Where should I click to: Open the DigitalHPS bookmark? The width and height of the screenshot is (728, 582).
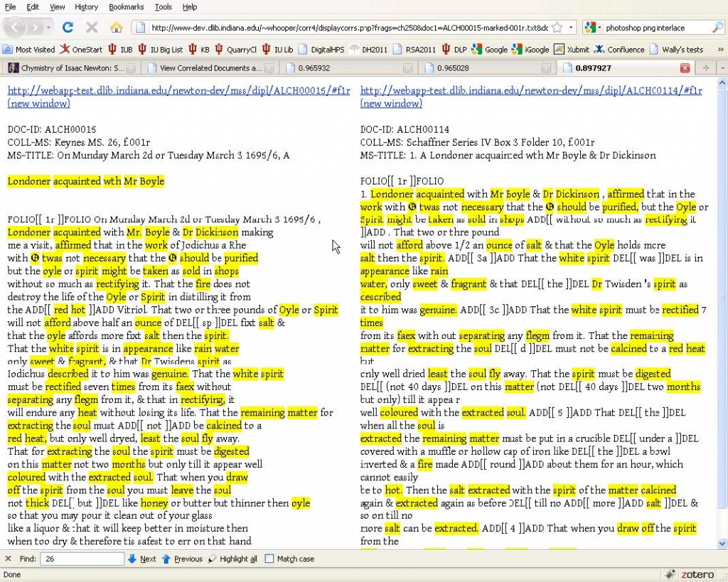[x=321, y=49]
